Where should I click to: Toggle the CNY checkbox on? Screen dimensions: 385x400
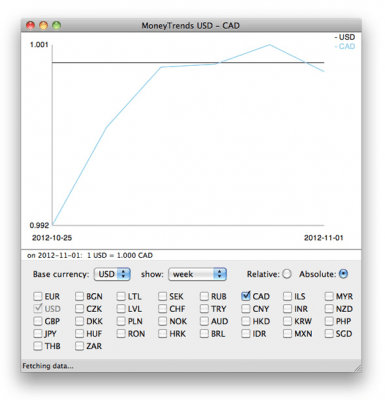click(x=246, y=309)
